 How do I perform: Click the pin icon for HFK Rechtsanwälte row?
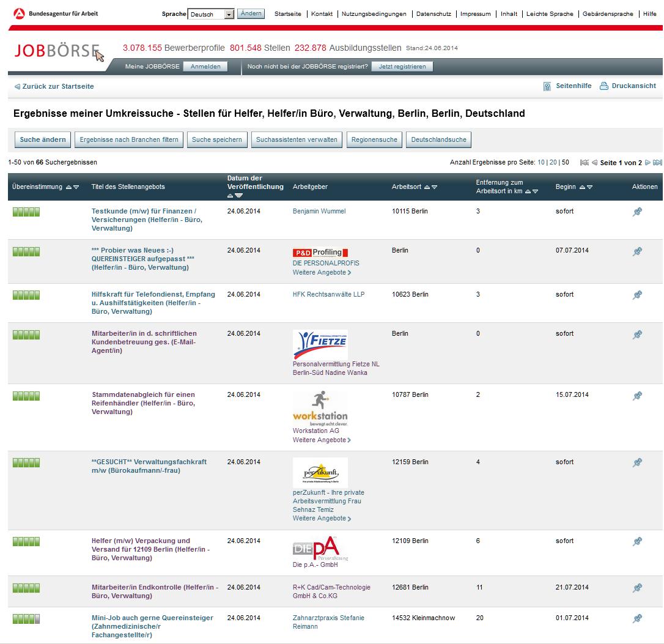(637, 295)
